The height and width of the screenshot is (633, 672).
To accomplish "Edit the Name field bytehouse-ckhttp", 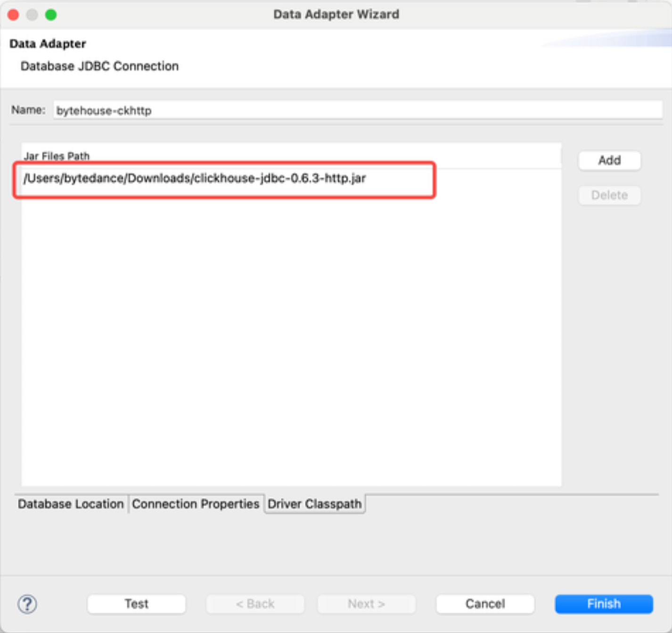I will pos(358,110).
